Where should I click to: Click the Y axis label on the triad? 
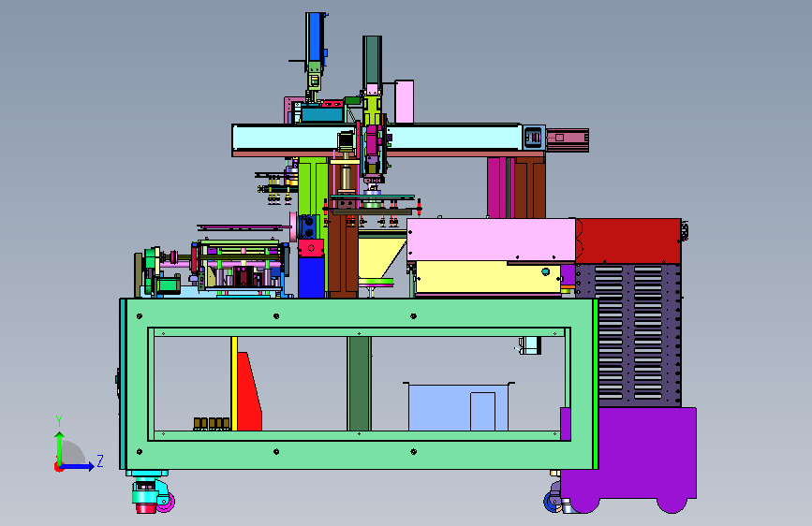(x=59, y=421)
